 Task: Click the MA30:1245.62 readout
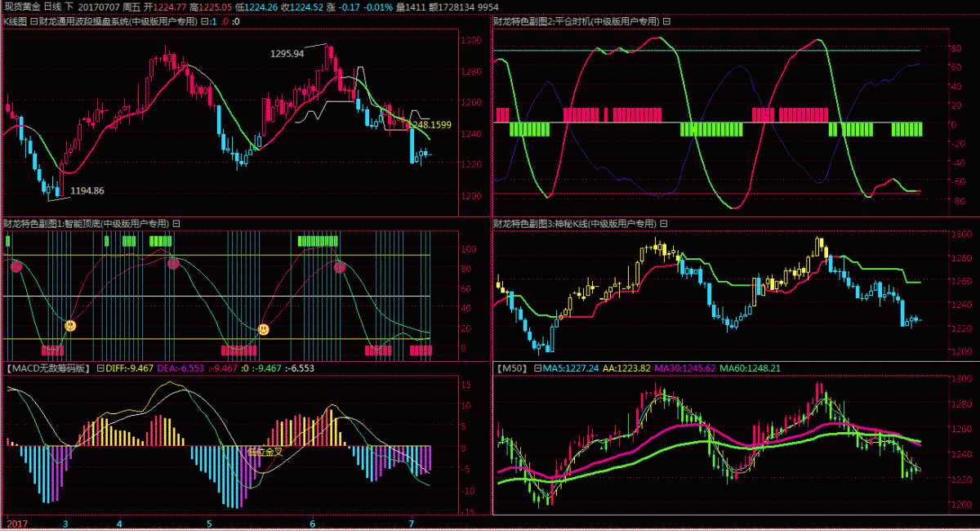click(685, 368)
